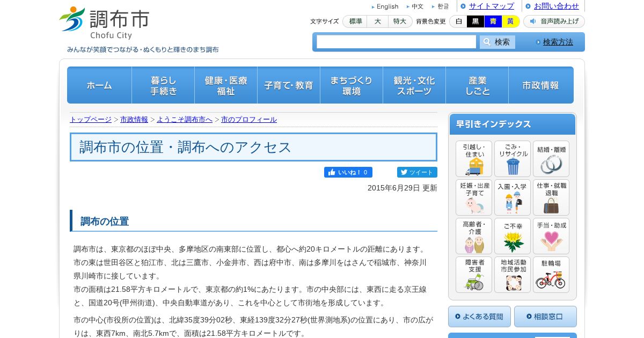Open the 入園・入学 index icon

point(513,197)
